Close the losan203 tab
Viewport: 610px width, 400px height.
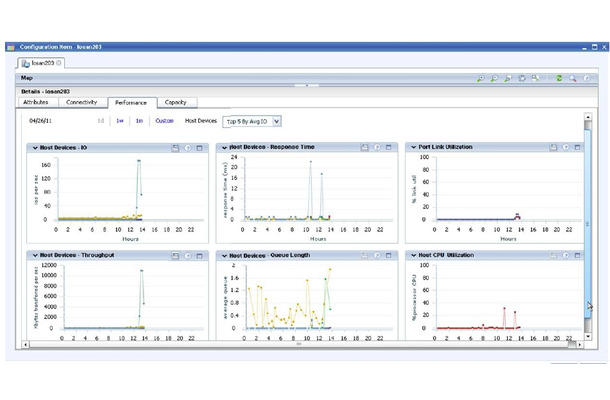click(59, 63)
